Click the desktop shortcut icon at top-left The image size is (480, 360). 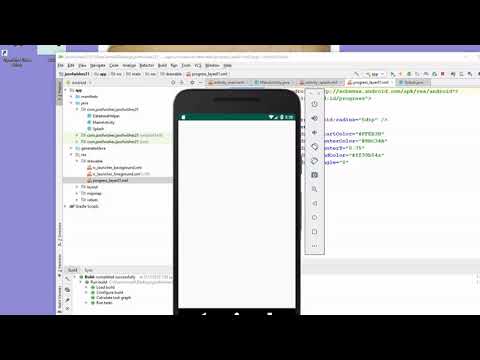point(5,53)
